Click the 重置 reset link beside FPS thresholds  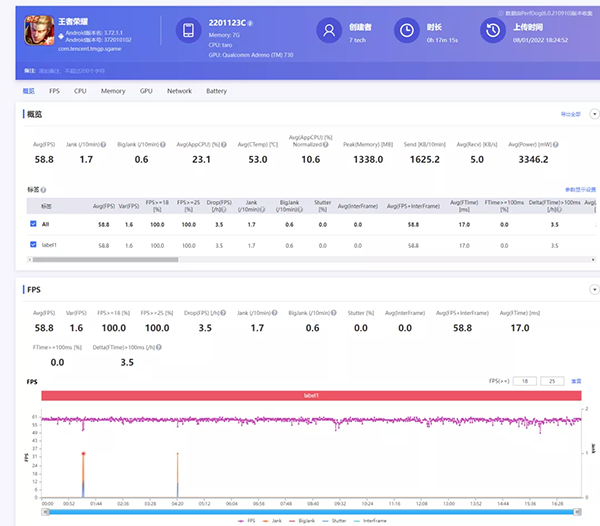pyautogui.click(x=575, y=380)
